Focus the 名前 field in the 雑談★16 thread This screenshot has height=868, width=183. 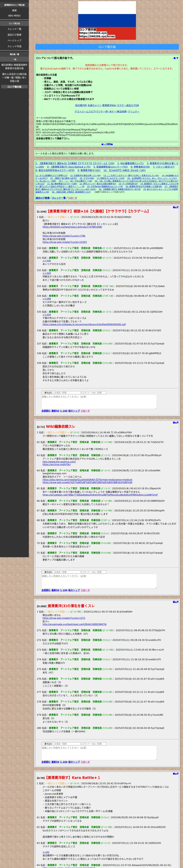[68, 393]
